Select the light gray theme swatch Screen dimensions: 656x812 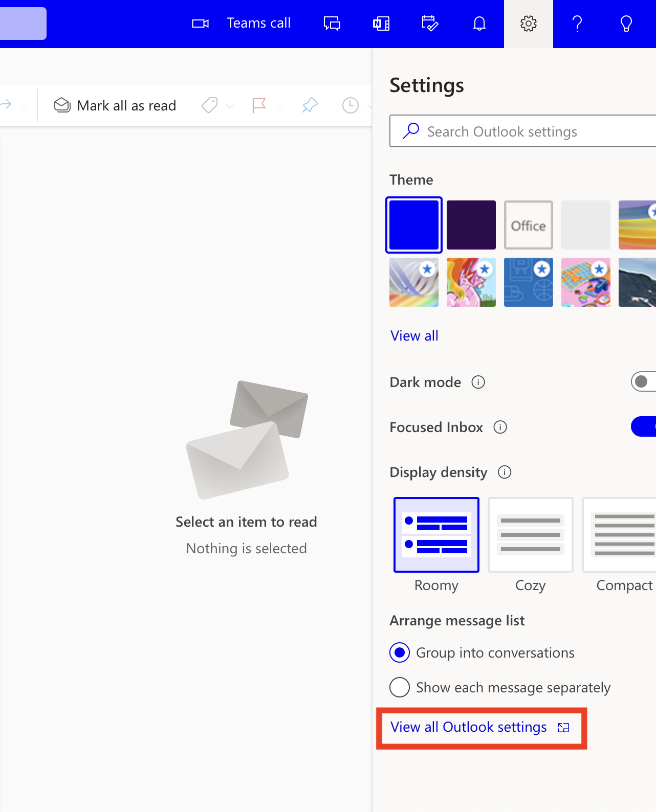click(586, 225)
